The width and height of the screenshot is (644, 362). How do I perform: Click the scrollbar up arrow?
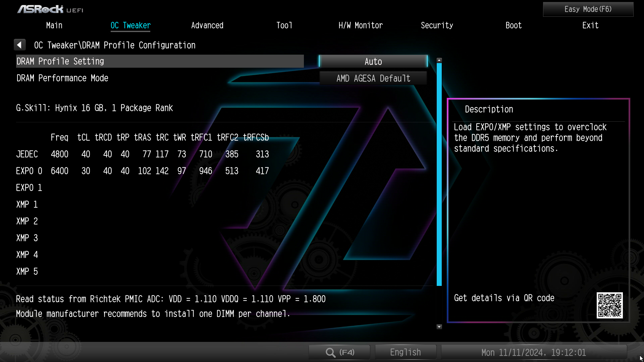(x=439, y=60)
